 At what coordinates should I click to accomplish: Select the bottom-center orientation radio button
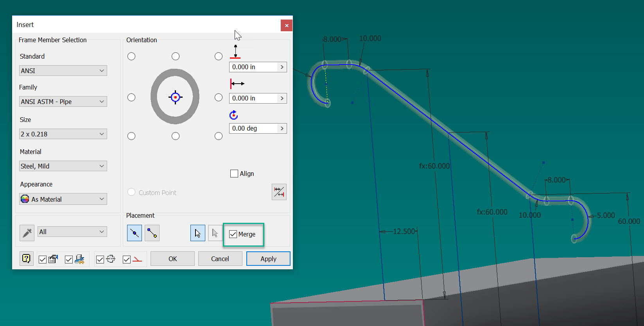(176, 136)
